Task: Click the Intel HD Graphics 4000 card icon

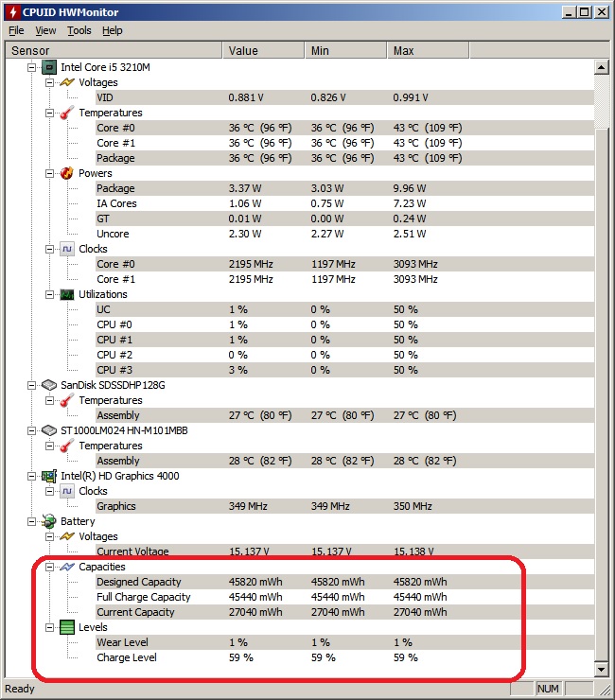Action: (48, 476)
